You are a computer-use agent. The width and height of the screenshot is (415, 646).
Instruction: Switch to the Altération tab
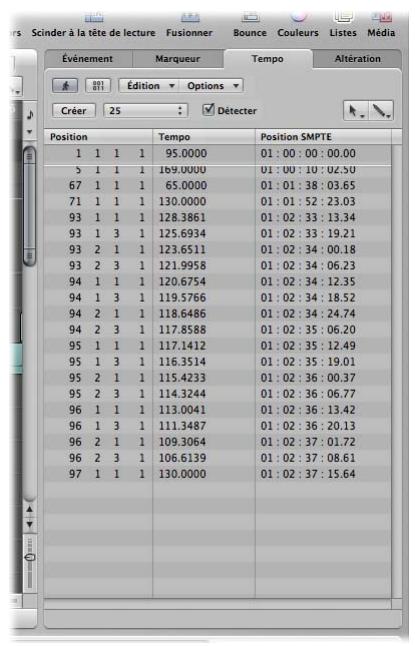point(357,59)
